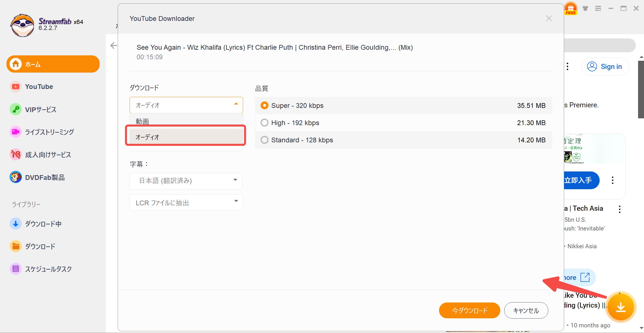Choose オーディオ from the dropdown list
The image size is (644, 333).
[186, 137]
